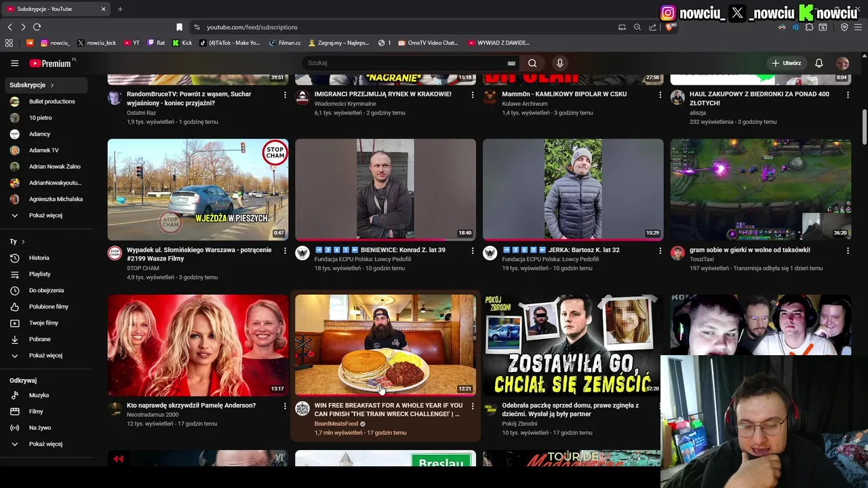This screenshot has width=868, height=488.
Task: Open the notifications bell
Action: (x=819, y=63)
